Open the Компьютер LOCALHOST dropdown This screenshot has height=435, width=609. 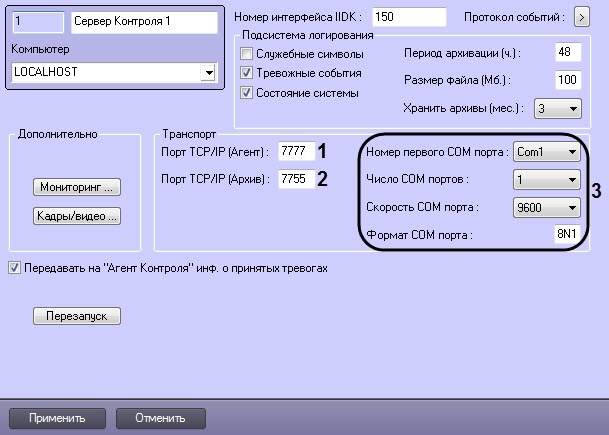208,73
